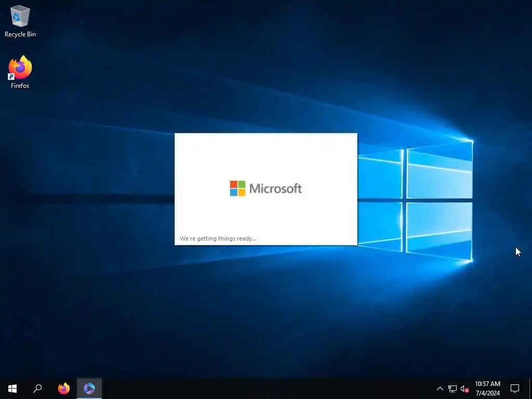The height and width of the screenshot is (399, 532).
Task: Click the active Microsoft app taskbar icon
Action: coord(89,389)
